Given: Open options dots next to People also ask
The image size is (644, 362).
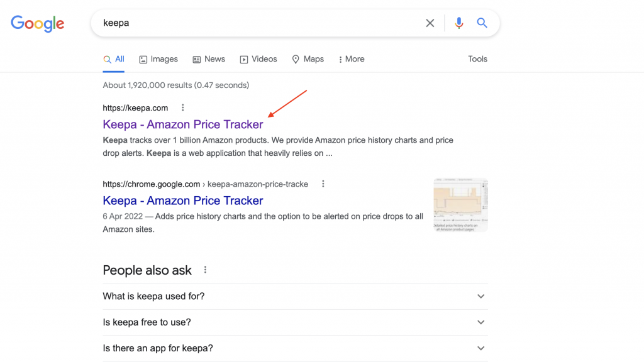Looking at the screenshot, I should (205, 270).
